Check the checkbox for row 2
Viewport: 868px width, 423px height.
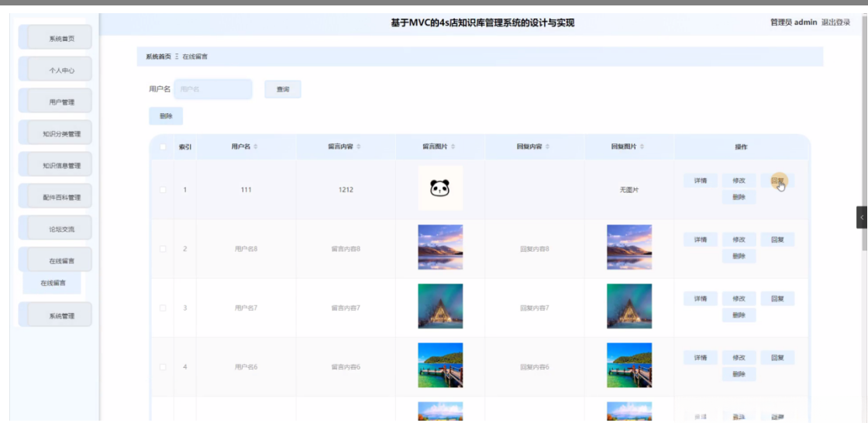(x=163, y=249)
